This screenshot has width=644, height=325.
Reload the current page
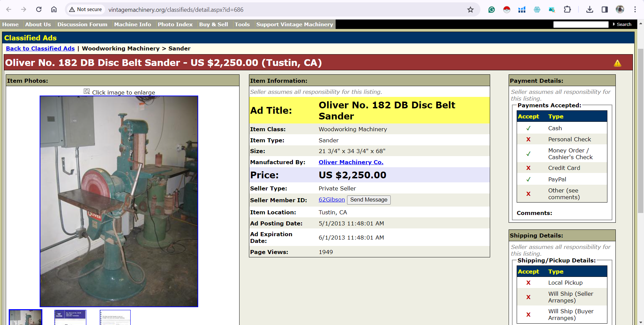coord(39,9)
